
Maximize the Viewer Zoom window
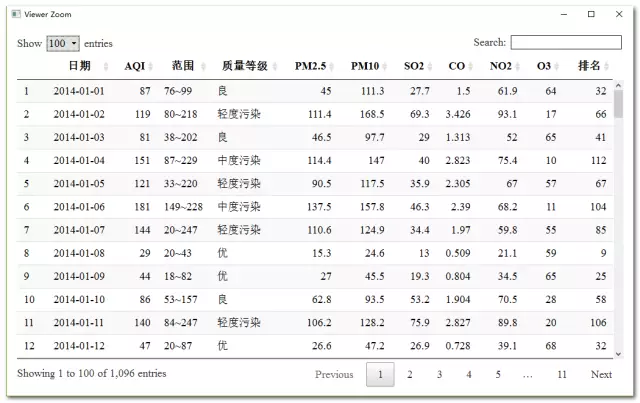591,14
